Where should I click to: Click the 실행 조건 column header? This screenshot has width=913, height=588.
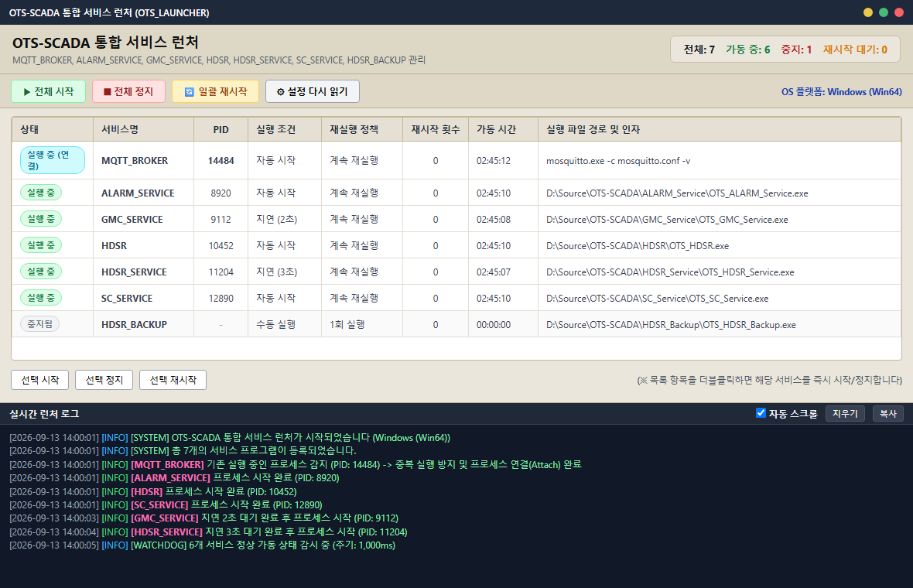point(285,129)
